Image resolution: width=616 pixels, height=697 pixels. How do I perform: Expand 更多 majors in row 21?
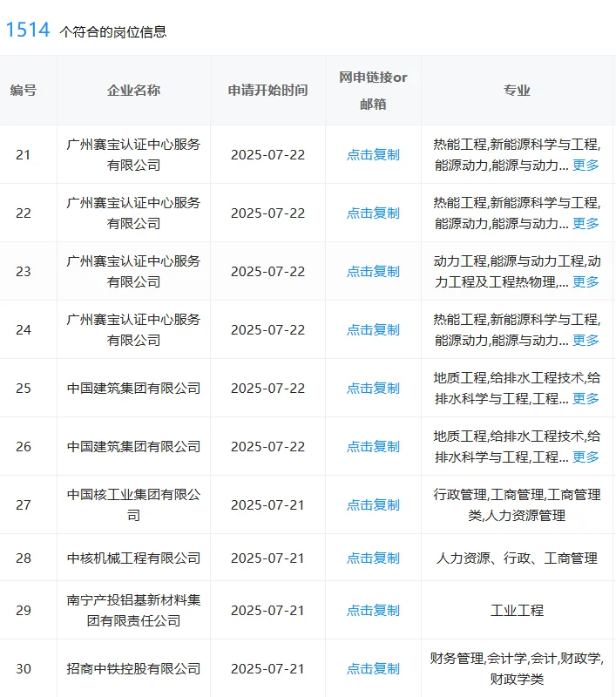coord(586,165)
